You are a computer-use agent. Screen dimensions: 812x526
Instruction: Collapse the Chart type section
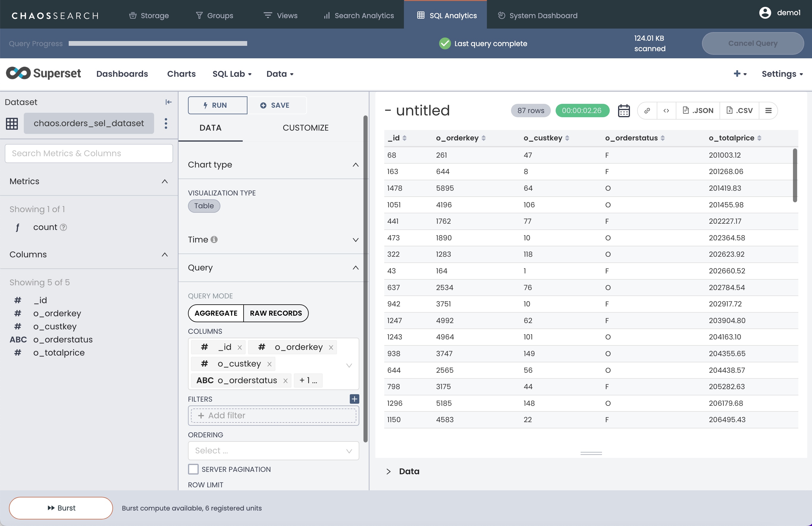pyautogui.click(x=355, y=165)
